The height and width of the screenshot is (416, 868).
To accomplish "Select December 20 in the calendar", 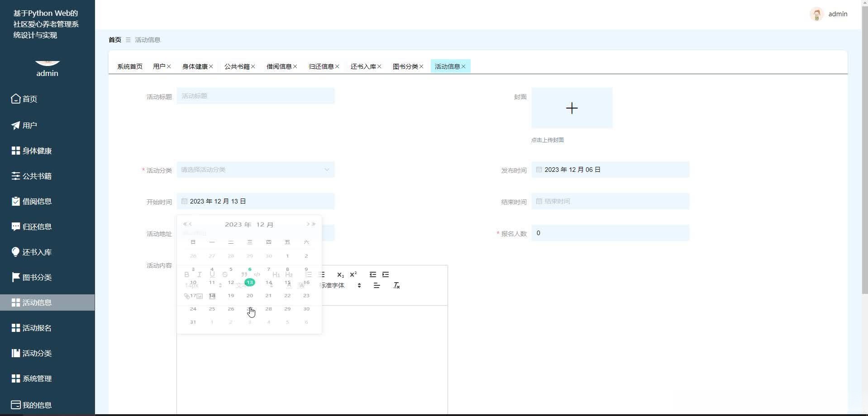I will coord(250,295).
